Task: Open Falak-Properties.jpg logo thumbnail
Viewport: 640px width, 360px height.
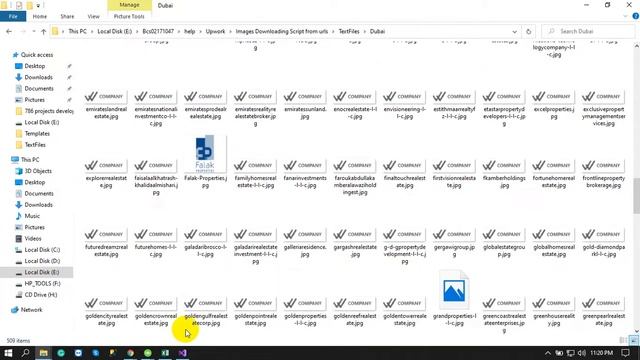Action: point(205,153)
